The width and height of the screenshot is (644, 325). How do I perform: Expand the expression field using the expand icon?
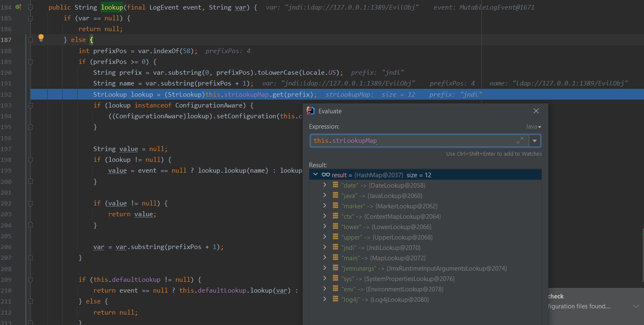click(520, 141)
